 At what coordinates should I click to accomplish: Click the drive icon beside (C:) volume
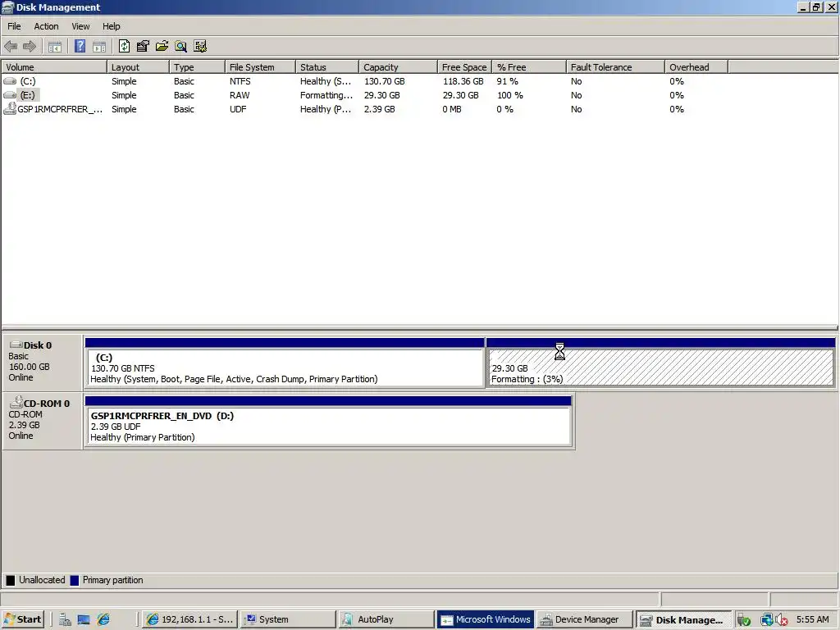[x=10, y=81]
